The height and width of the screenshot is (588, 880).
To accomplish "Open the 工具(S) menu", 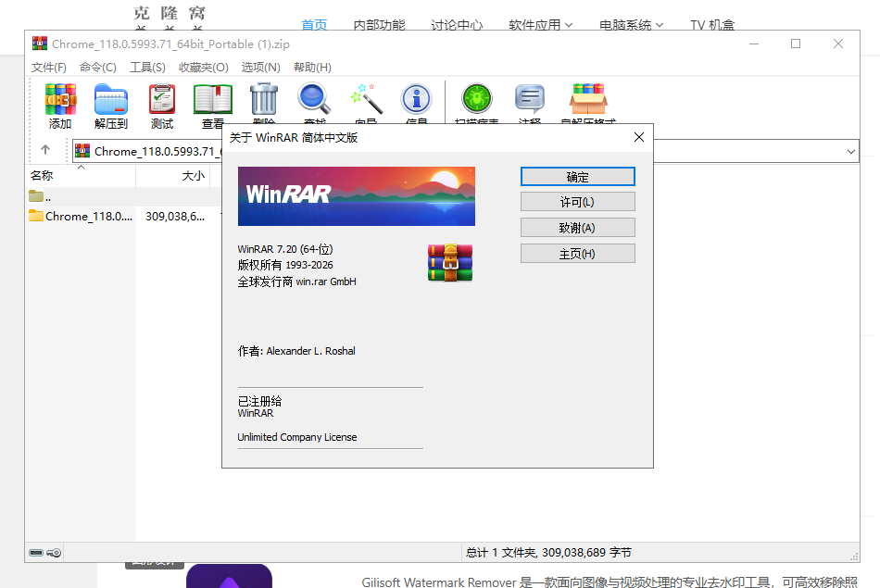I will 147,68.
